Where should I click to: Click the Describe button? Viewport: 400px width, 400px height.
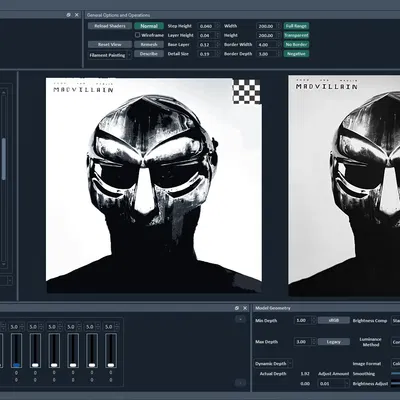pos(149,54)
